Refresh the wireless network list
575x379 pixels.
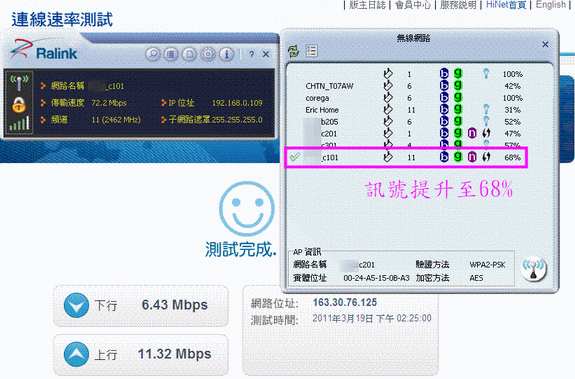(293, 51)
